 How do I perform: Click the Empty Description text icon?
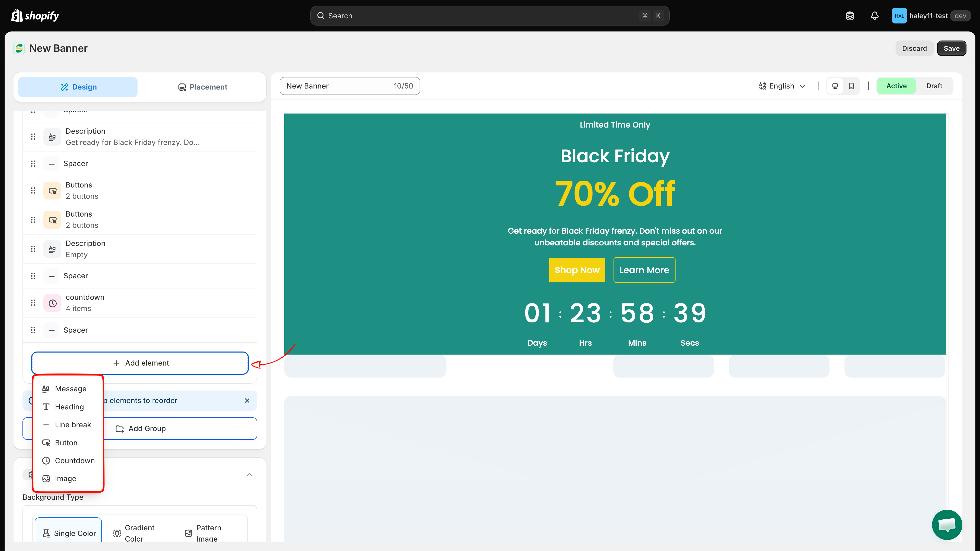tap(52, 249)
